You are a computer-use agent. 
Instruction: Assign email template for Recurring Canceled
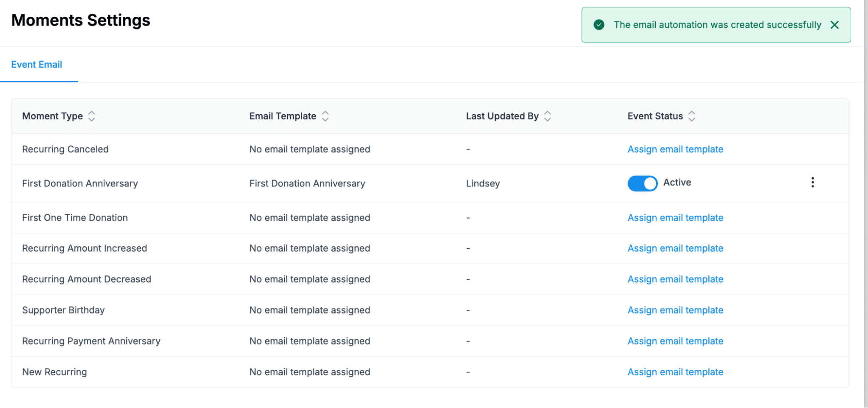(675, 149)
